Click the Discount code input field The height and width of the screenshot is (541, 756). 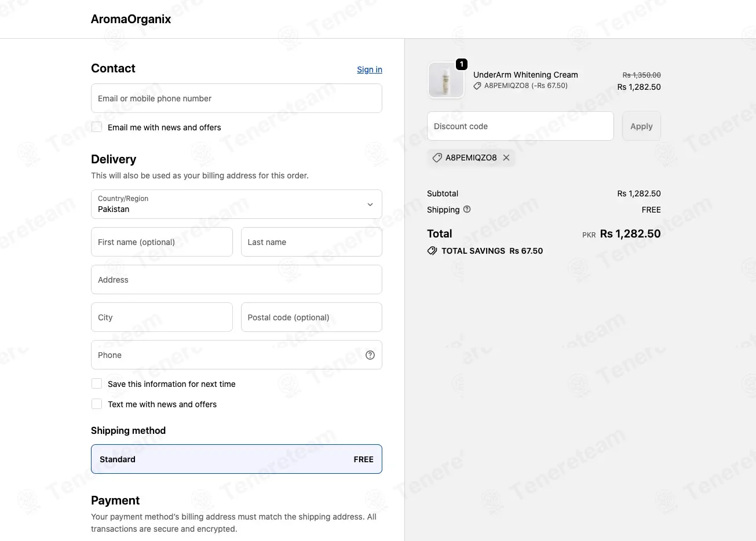pos(520,126)
